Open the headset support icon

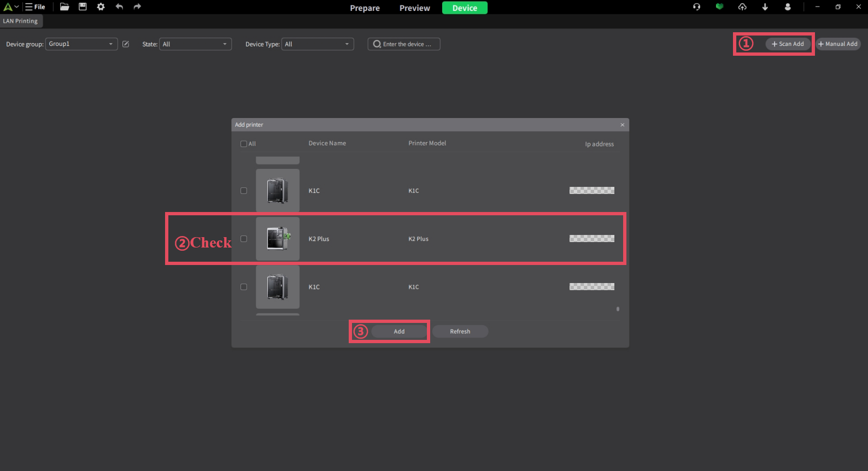[x=696, y=7]
